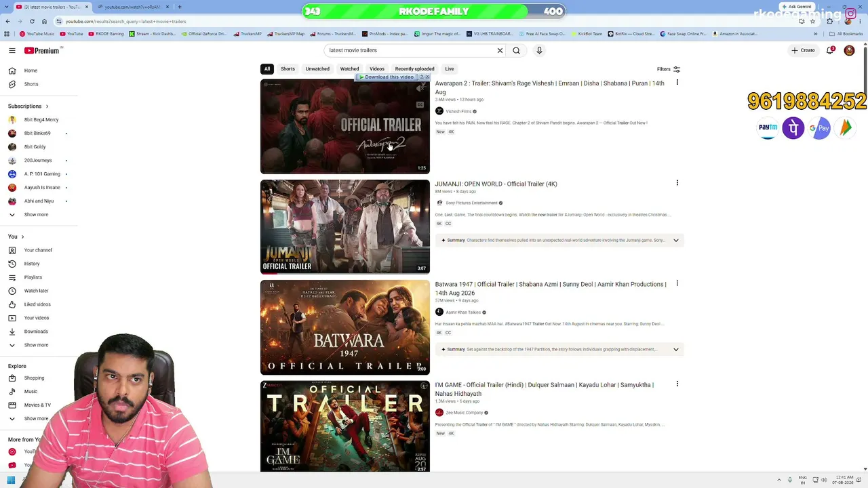Open YouTube notifications bell
The width and height of the screenshot is (868, 488).
pyautogui.click(x=830, y=50)
